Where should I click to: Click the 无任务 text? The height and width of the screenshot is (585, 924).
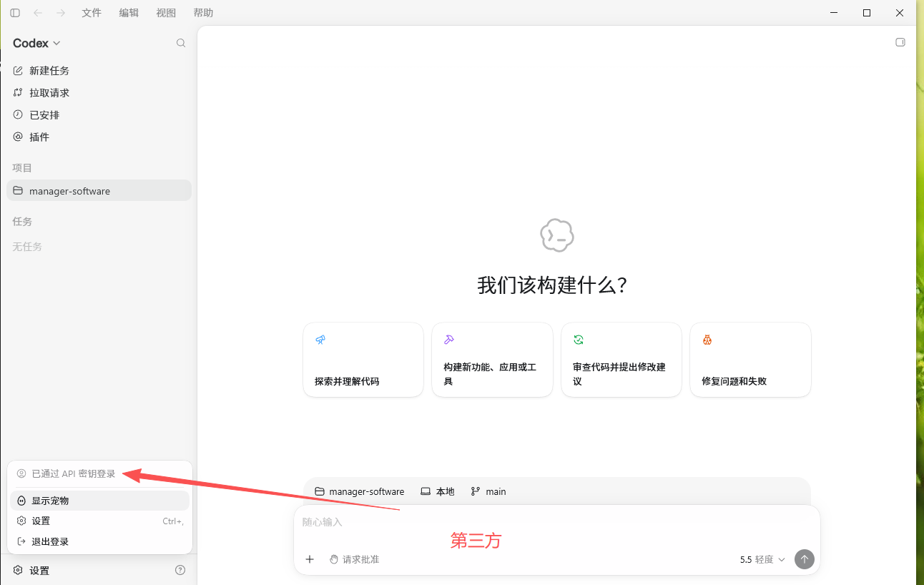[x=27, y=247]
